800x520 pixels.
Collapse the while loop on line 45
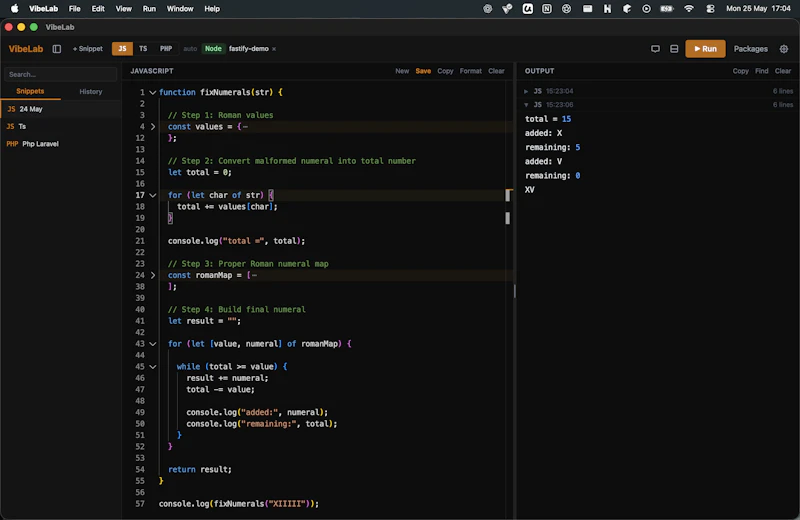153,367
